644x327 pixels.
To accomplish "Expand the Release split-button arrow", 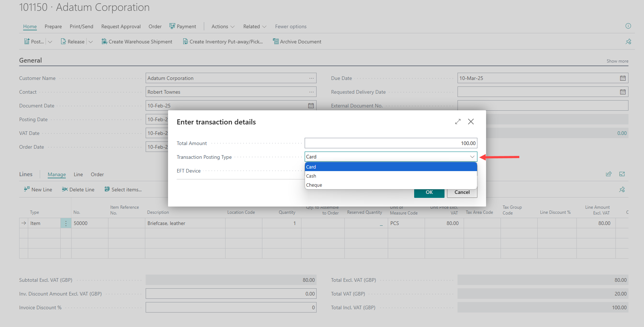I will point(91,42).
